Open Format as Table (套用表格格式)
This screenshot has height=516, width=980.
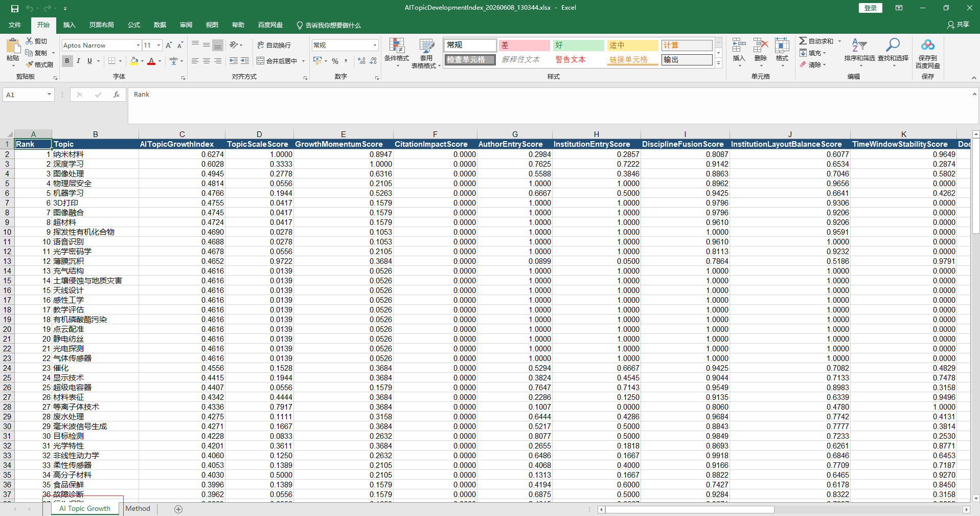[x=426, y=53]
